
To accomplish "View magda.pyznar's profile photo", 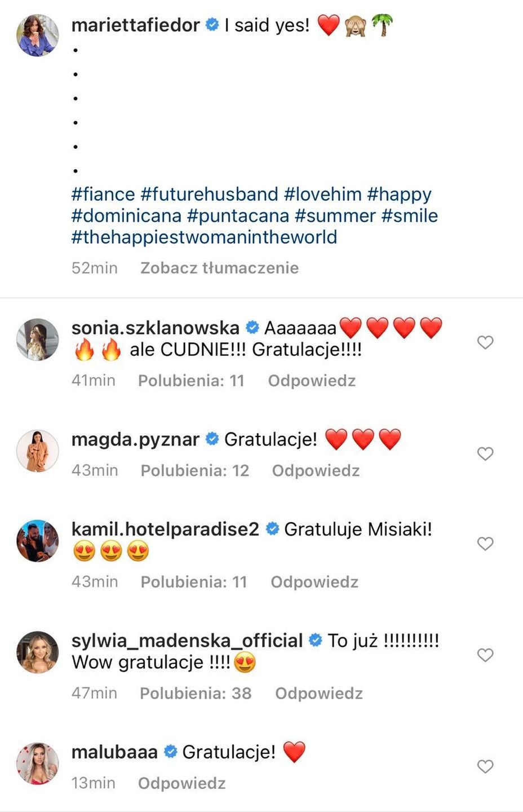I will tap(38, 451).
